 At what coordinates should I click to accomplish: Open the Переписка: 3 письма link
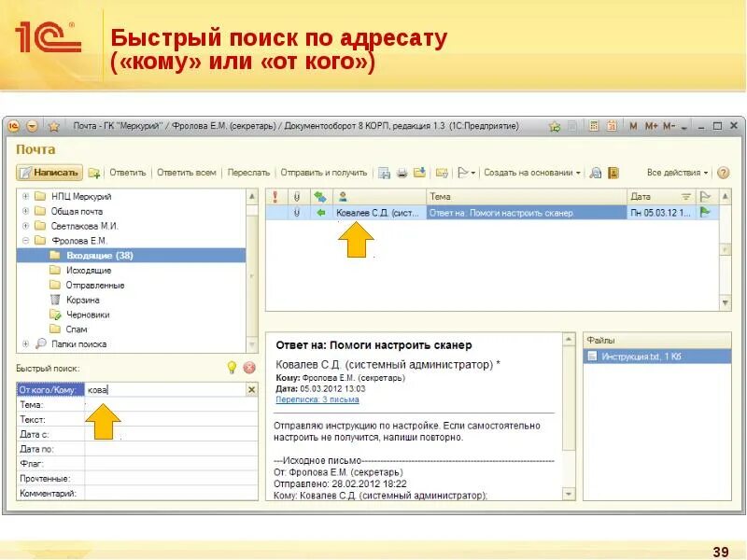click(317, 399)
